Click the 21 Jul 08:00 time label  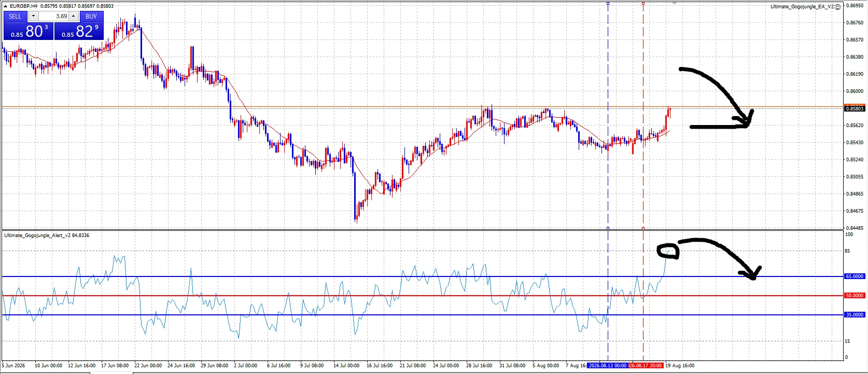point(413,366)
